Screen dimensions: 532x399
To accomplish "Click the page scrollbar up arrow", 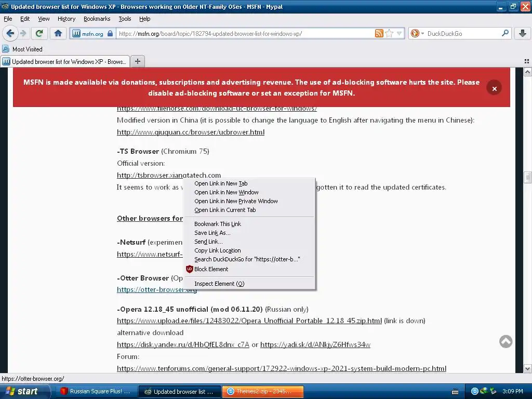I will (x=527, y=72).
